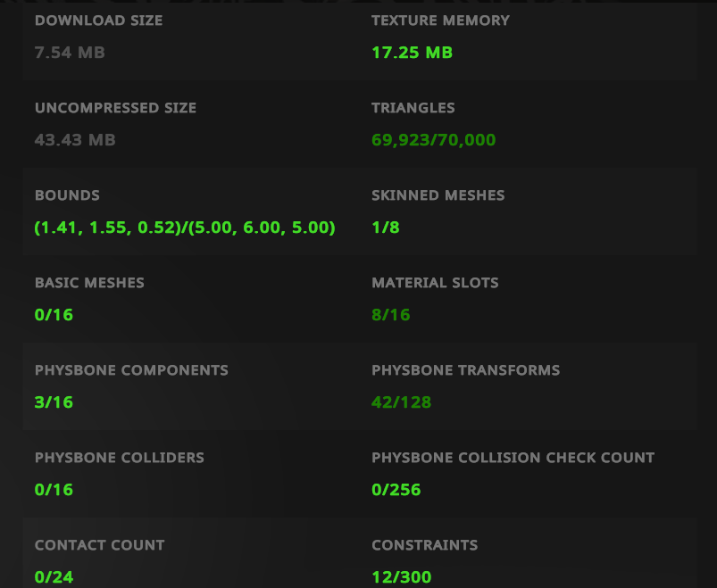
Task: Click the BASIC MESHES label
Action: click(x=89, y=283)
